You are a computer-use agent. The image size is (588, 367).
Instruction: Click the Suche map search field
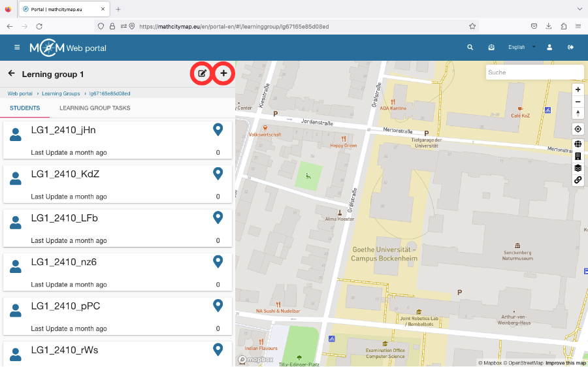(534, 72)
